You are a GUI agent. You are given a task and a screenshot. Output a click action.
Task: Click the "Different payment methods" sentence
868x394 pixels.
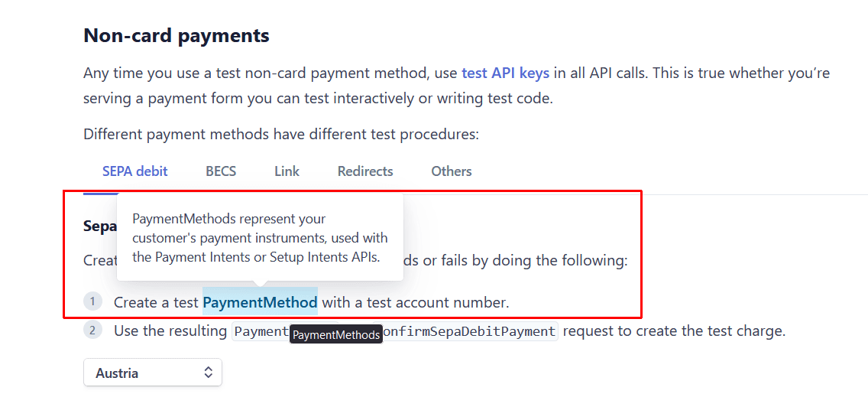point(280,135)
